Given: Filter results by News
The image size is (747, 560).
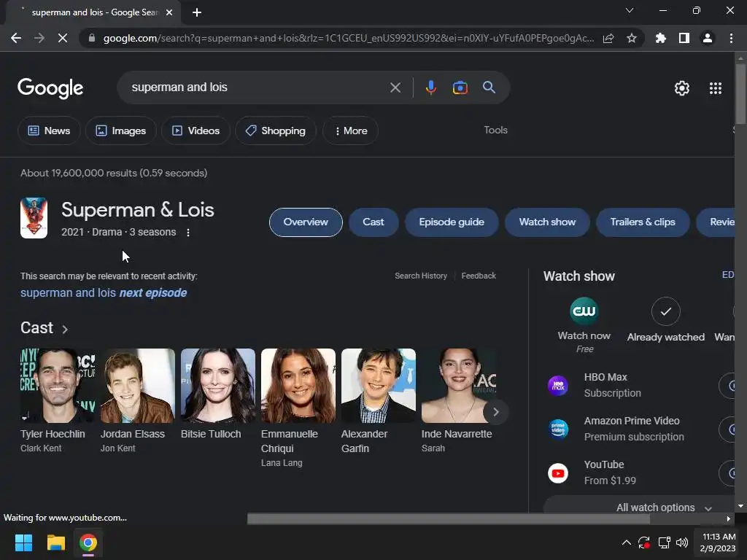Looking at the screenshot, I should click(x=49, y=131).
